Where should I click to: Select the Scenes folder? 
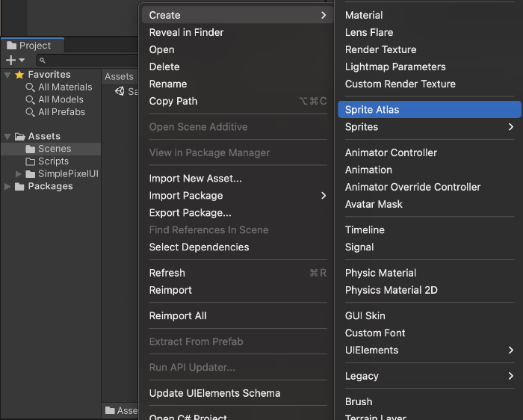[x=51, y=149]
